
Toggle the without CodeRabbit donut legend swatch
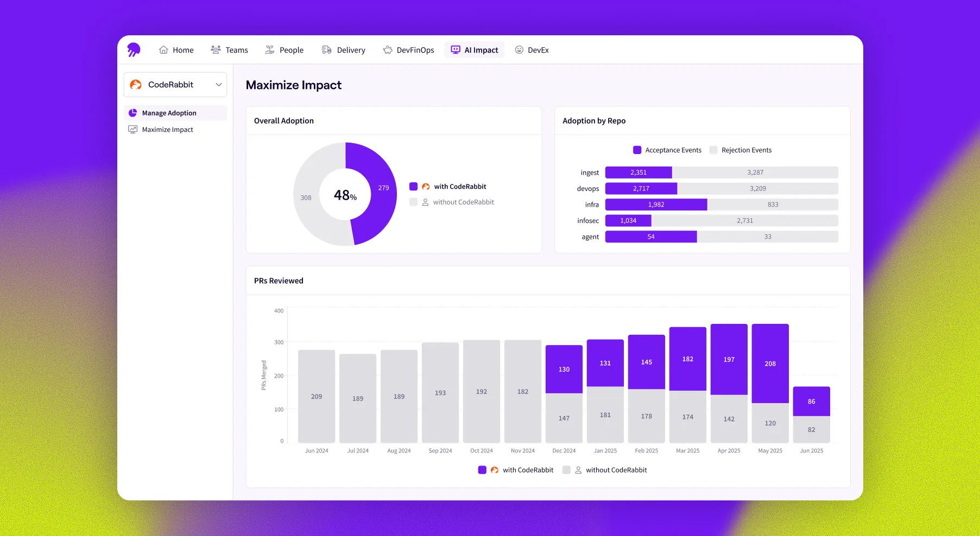click(x=413, y=202)
